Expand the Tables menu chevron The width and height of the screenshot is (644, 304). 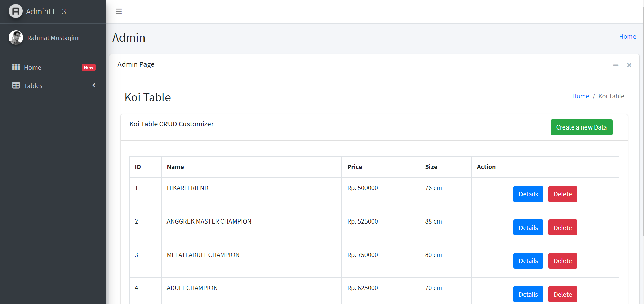pyautogui.click(x=94, y=85)
